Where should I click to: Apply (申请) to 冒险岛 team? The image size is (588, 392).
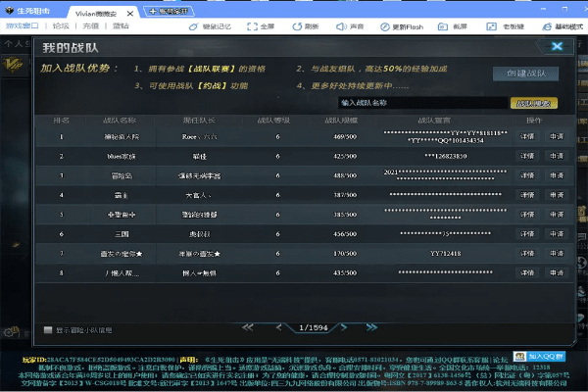[x=557, y=175]
